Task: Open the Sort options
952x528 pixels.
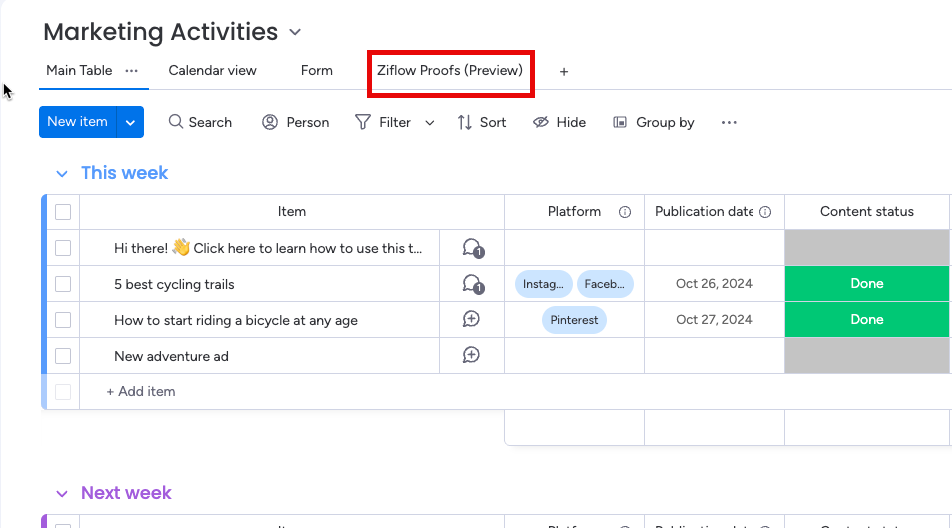Action: 482,122
